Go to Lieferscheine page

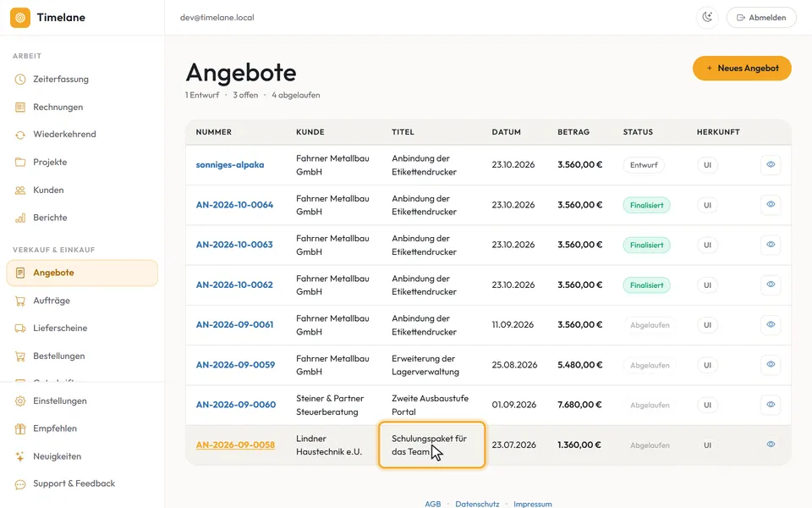point(60,329)
